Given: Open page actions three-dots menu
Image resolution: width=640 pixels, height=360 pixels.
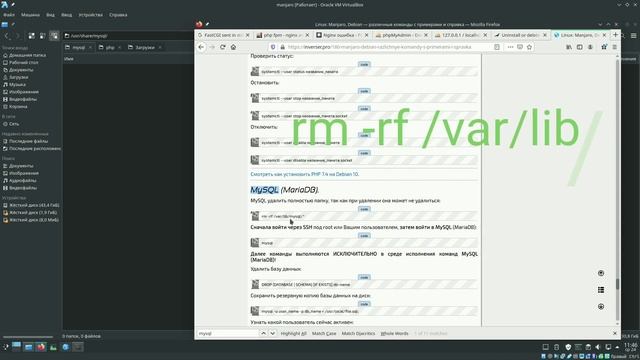Looking at the screenshot, I should pos(510,47).
